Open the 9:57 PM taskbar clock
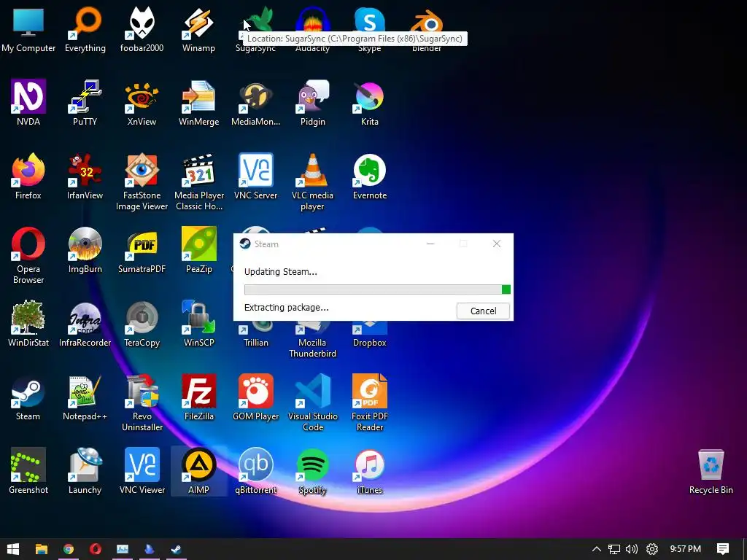This screenshot has width=747, height=560. click(685, 549)
